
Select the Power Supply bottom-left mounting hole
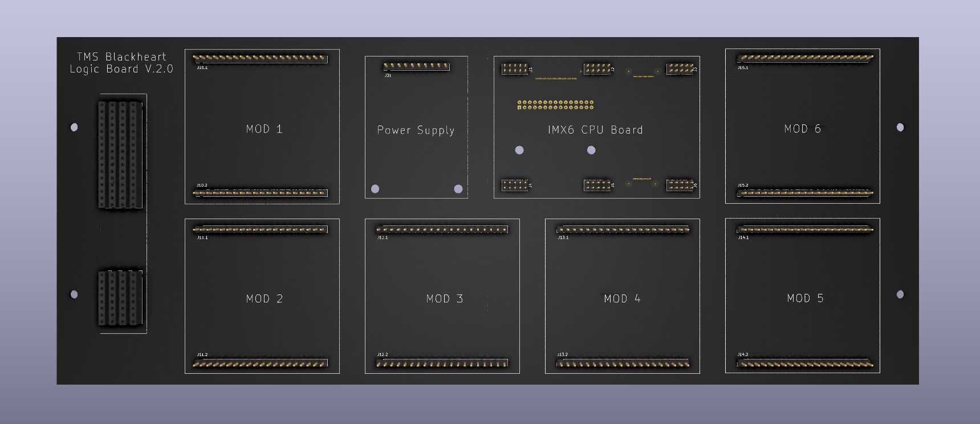coord(375,189)
